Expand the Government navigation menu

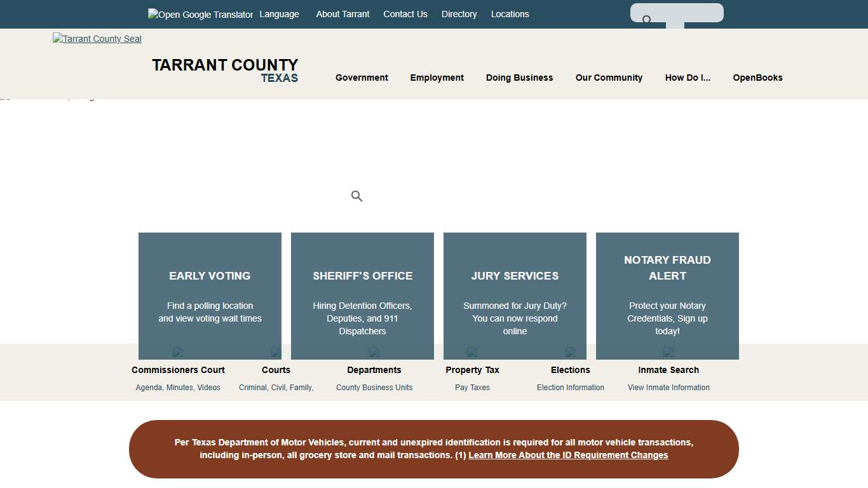362,78
